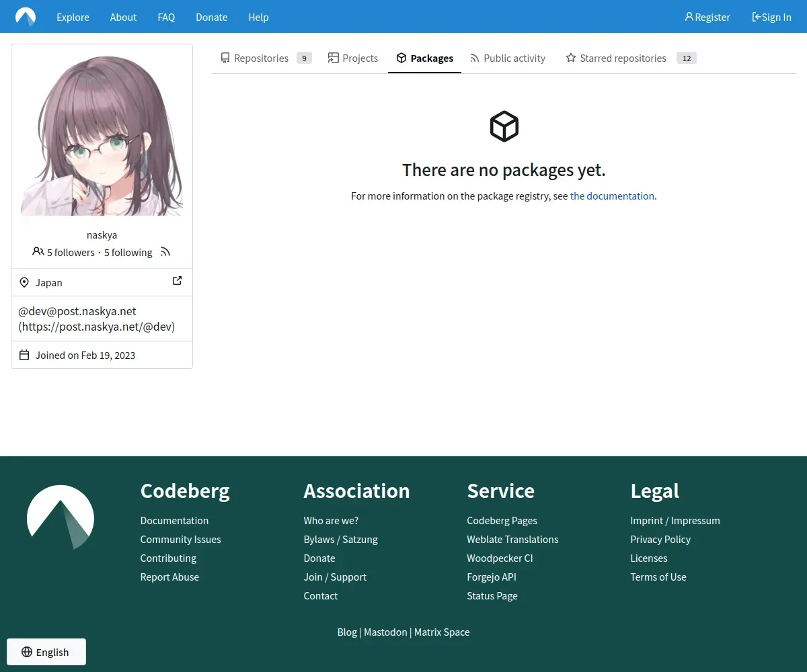
Task: View the 5 followers list
Action: click(71, 253)
